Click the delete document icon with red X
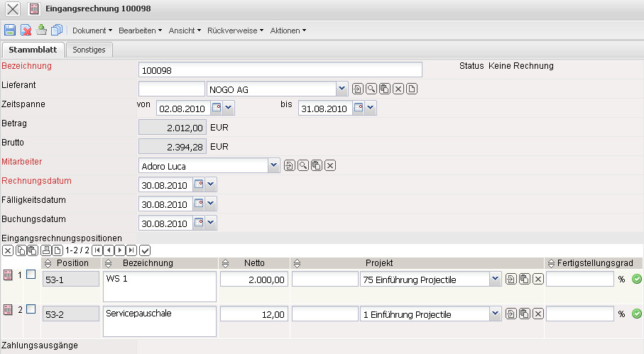The height and width of the screenshot is (354, 644). [26, 30]
